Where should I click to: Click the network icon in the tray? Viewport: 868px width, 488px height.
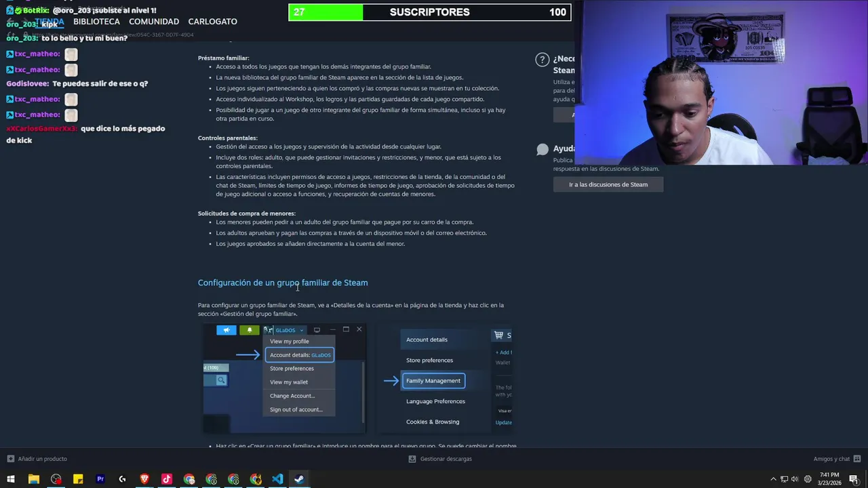(x=785, y=479)
